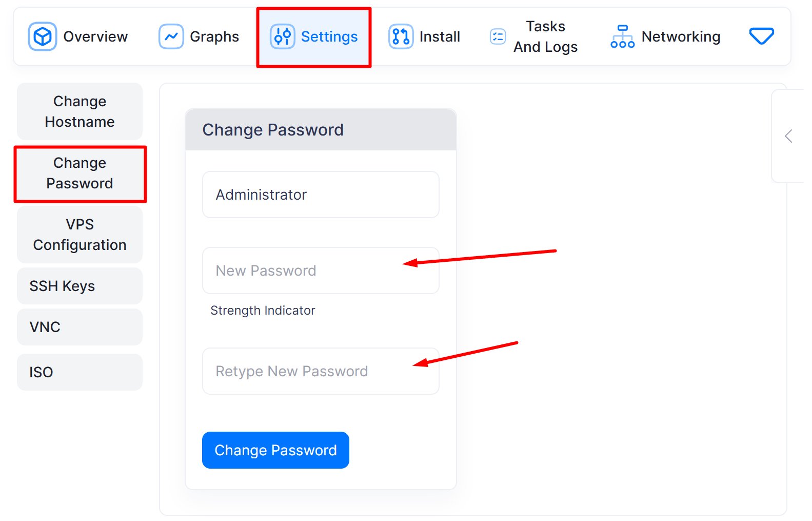
Task: Open the Overview tab
Action: (x=95, y=36)
